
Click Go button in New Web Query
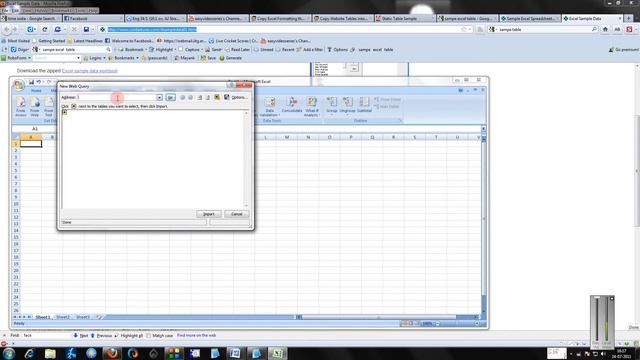[171, 98]
